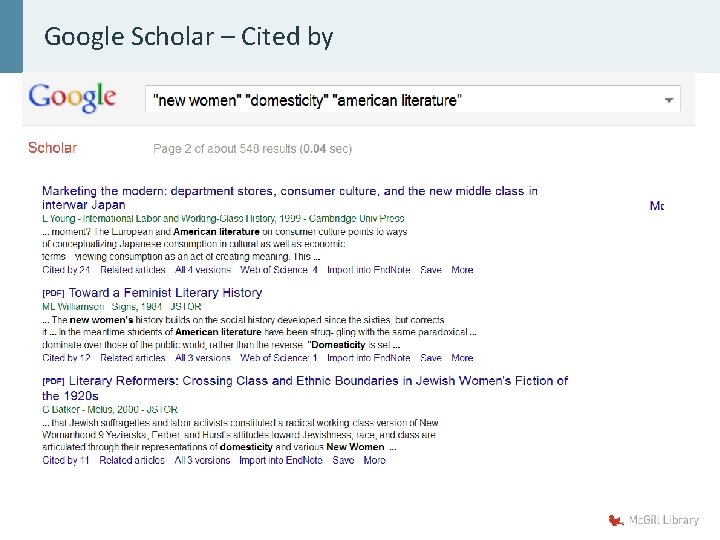Click the Google logo
Viewport: 720px width, 540px height.
click(x=73, y=98)
